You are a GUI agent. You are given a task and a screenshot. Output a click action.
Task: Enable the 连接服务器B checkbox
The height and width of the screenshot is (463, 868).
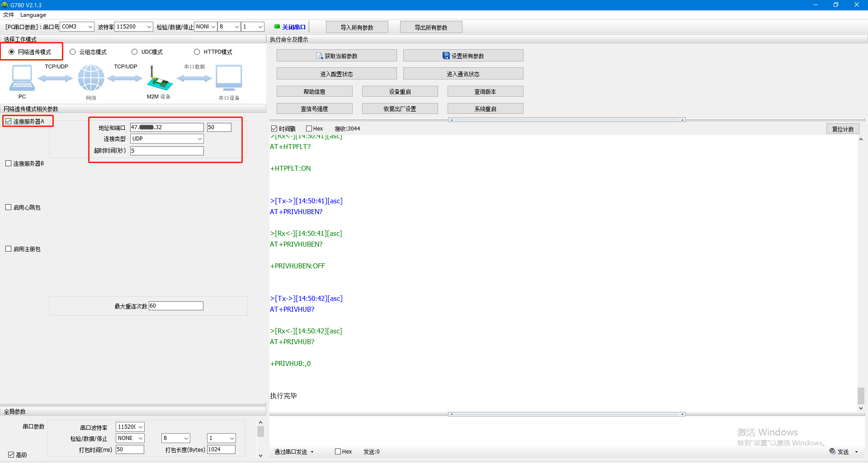click(x=9, y=164)
